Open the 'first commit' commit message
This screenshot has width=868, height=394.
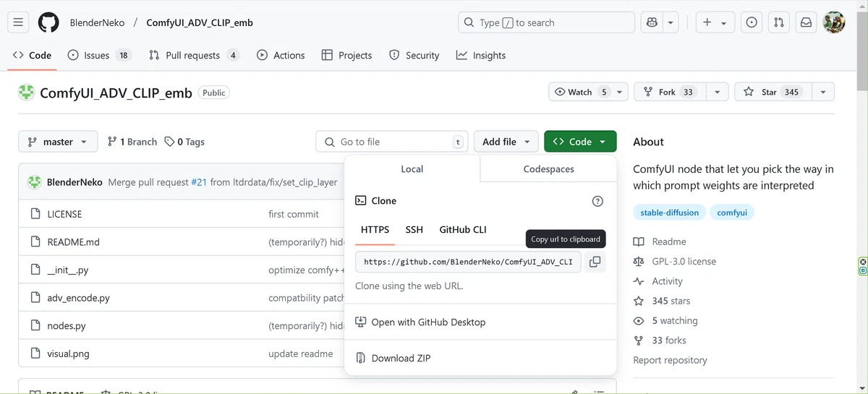[294, 214]
